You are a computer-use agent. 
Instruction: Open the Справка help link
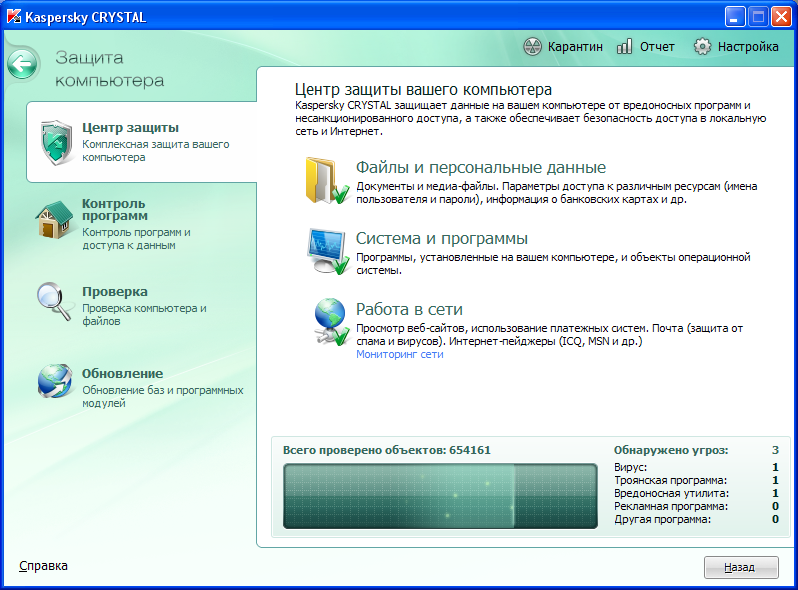[x=43, y=566]
